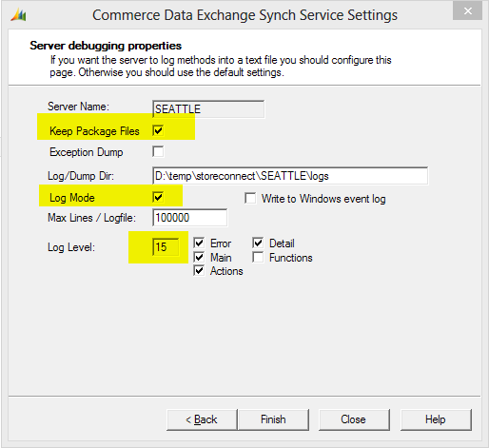Go to previous page with Back button
The height and width of the screenshot is (448, 489).
tap(202, 419)
